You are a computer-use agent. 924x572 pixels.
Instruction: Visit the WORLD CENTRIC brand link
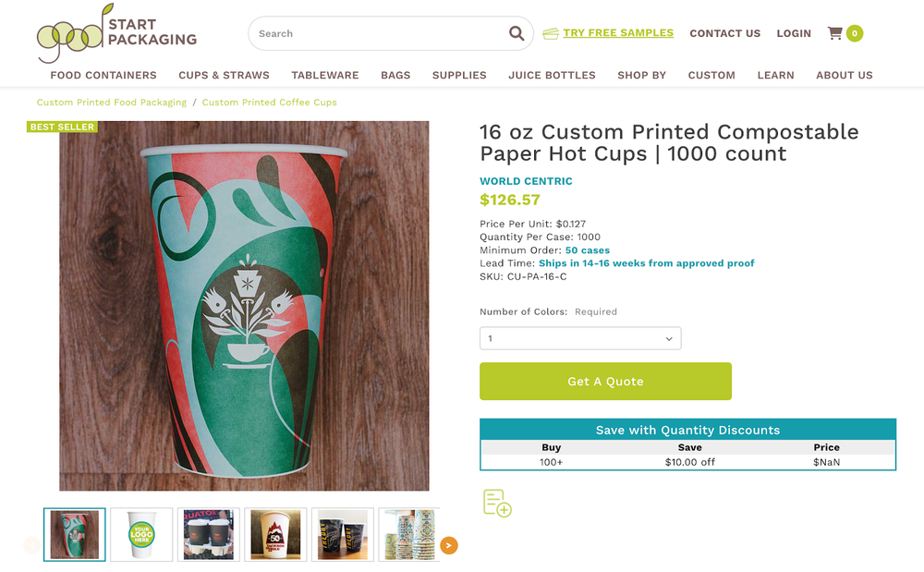526,181
